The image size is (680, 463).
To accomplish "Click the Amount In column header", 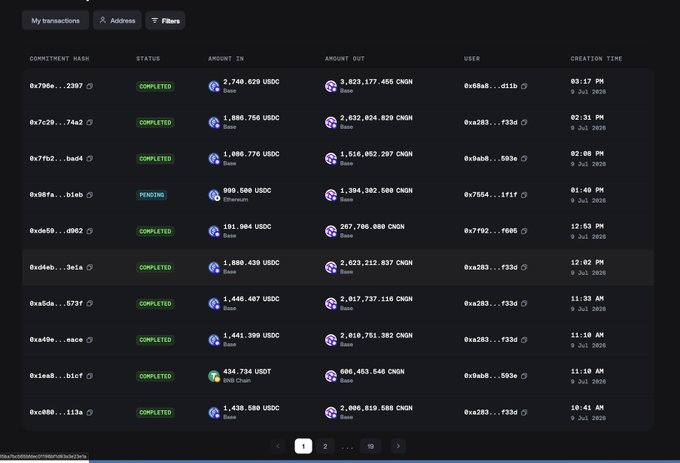I will 226,59.
